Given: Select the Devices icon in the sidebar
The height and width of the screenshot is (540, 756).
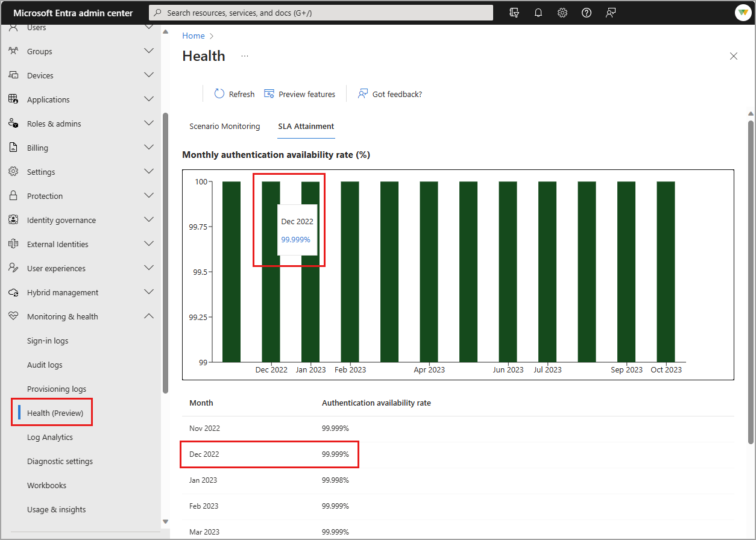Looking at the screenshot, I should [x=13, y=75].
